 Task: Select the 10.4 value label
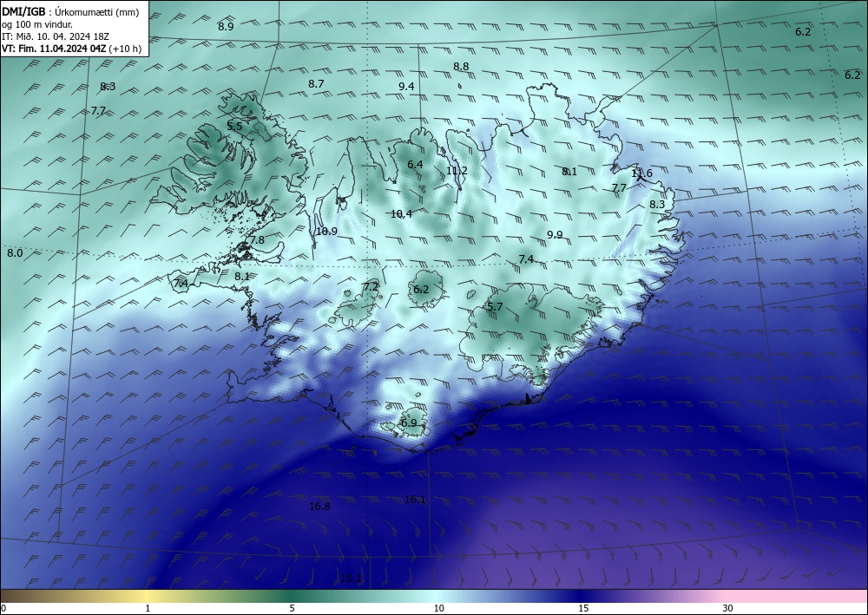tap(401, 213)
